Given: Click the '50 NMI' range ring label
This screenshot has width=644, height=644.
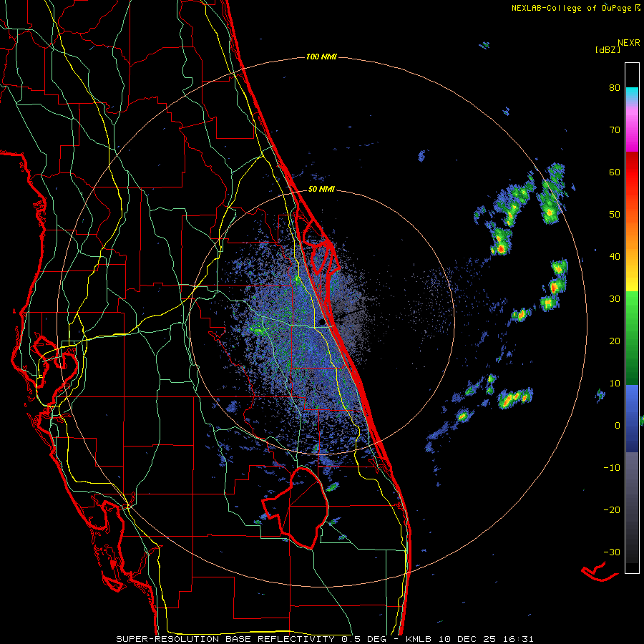Looking at the screenshot, I should [x=321, y=190].
